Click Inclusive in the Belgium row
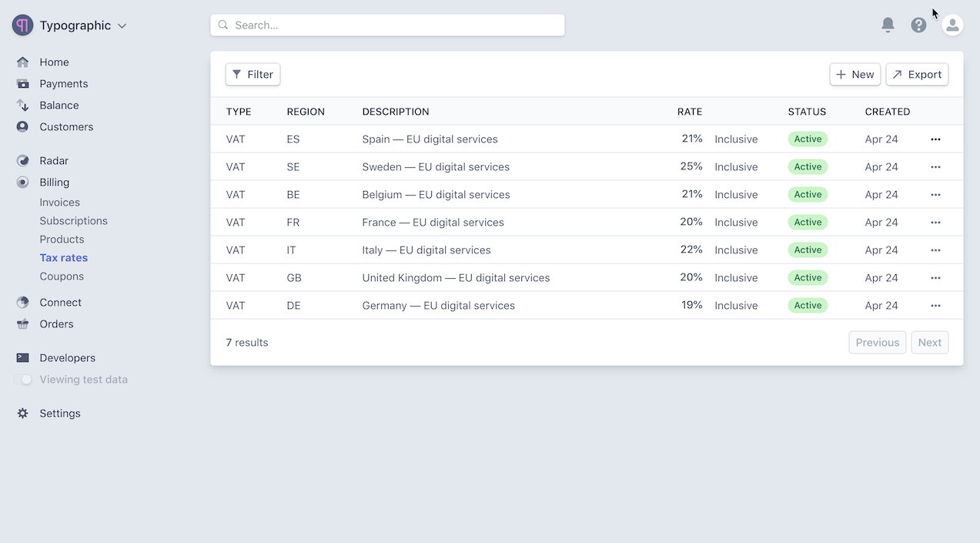 tap(736, 195)
